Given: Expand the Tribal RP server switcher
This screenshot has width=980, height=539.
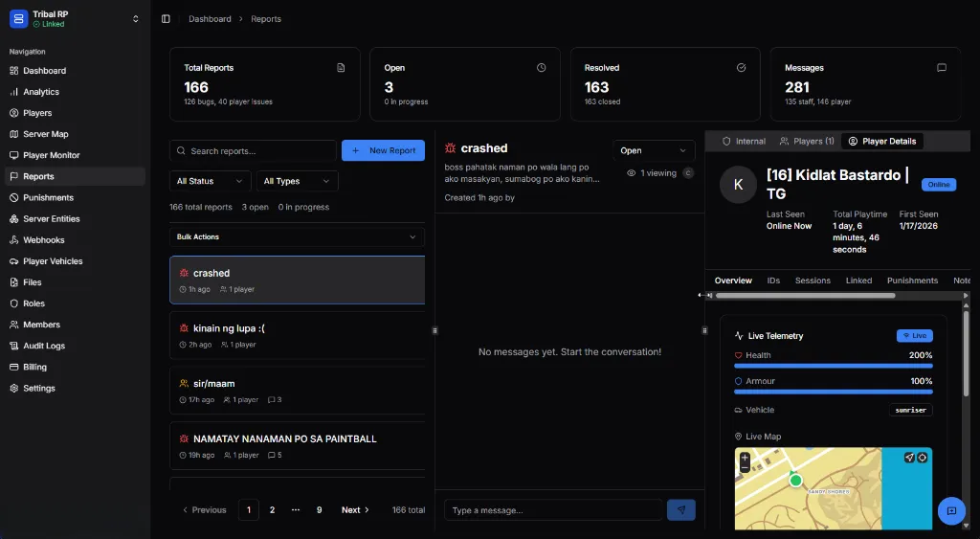Looking at the screenshot, I should point(136,19).
